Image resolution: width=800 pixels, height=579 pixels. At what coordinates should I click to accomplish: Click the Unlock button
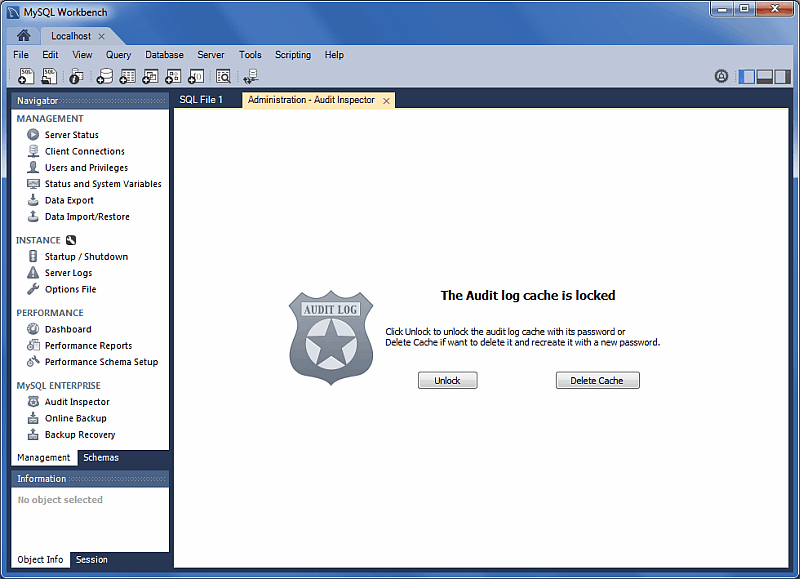pos(447,381)
